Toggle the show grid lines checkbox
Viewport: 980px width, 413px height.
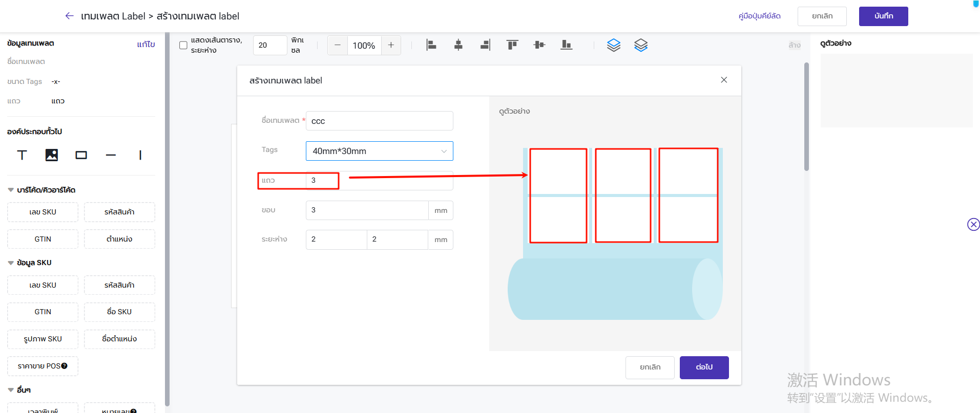(183, 45)
